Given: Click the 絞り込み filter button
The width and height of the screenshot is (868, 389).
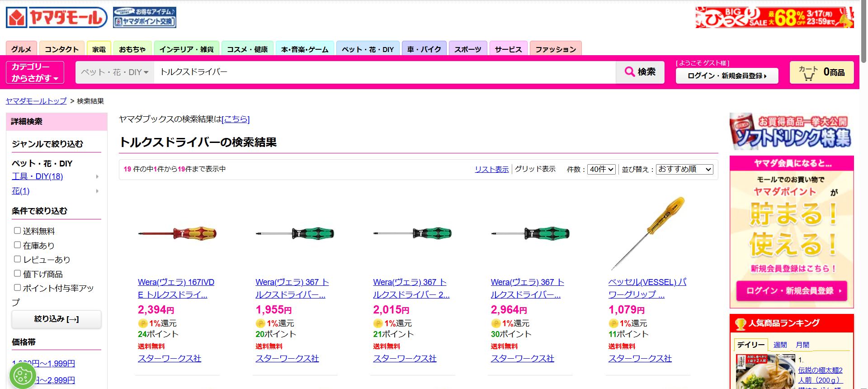Looking at the screenshot, I should (x=57, y=319).
